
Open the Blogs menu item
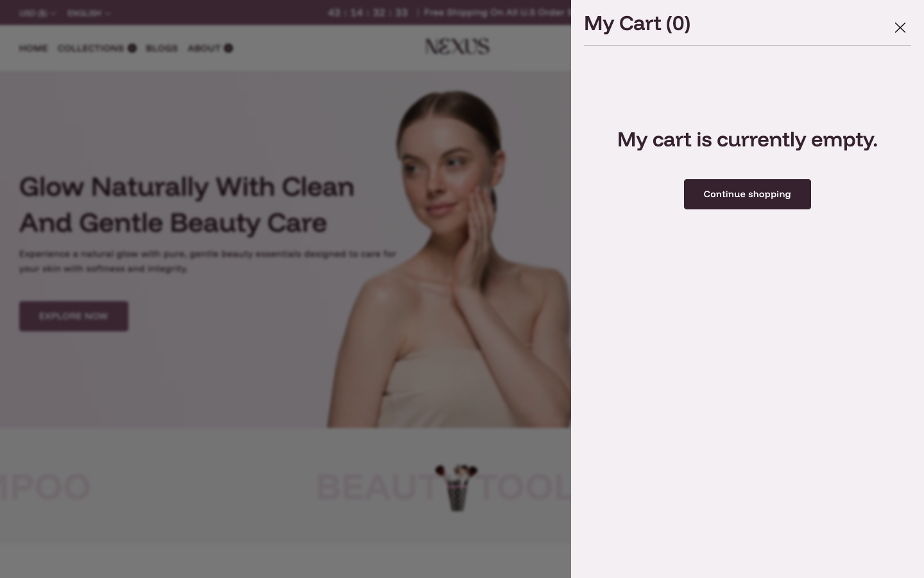click(x=162, y=48)
